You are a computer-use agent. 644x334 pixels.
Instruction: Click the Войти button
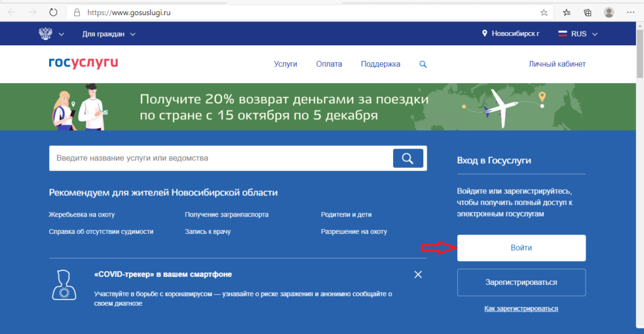click(521, 248)
